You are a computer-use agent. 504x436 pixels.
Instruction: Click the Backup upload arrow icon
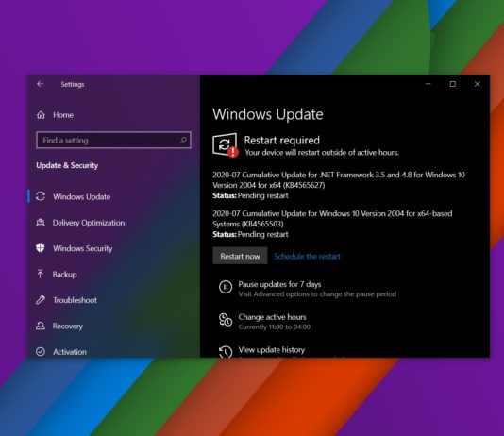[41, 274]
